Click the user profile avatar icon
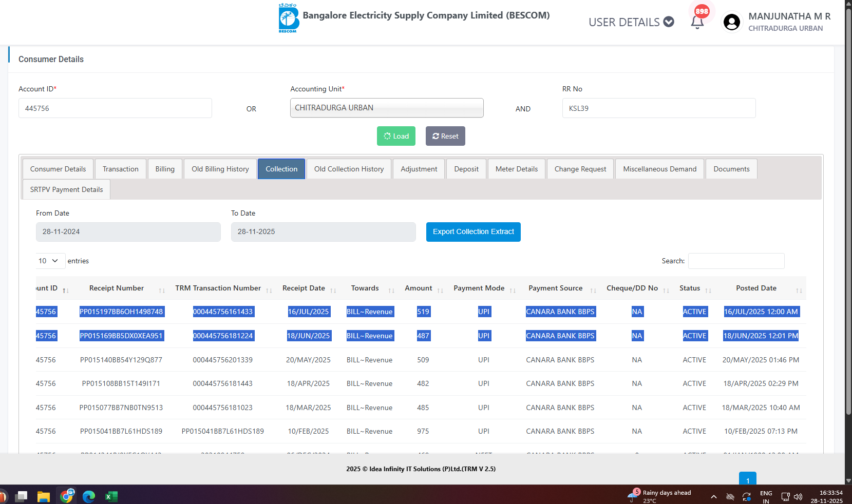The height and width of the screenshot is (504, 852). (732, 22)
